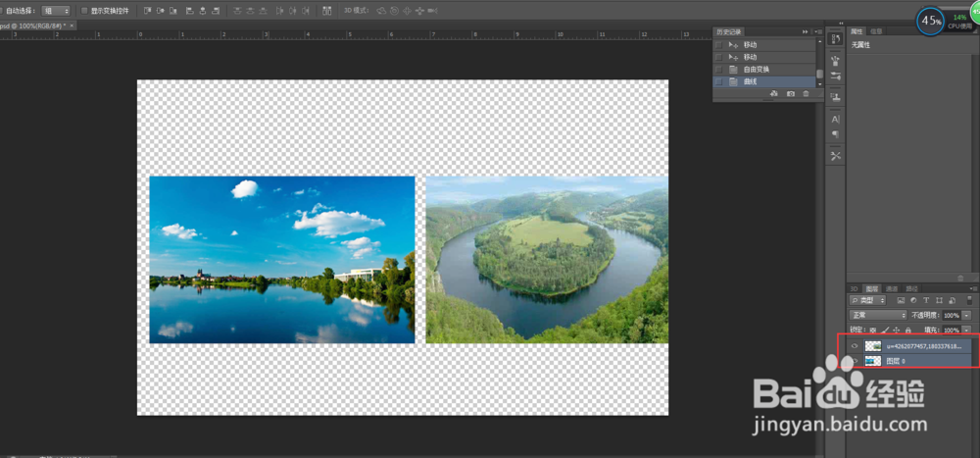
Task: Toggle layer filtering on/off switch
Action: click(969, 300)
